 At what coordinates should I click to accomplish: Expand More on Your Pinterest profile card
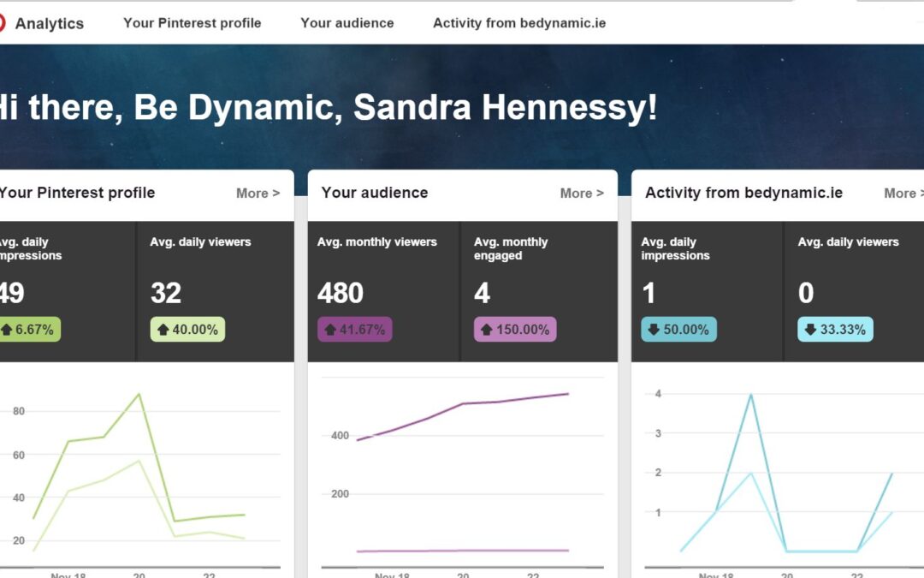258,194
